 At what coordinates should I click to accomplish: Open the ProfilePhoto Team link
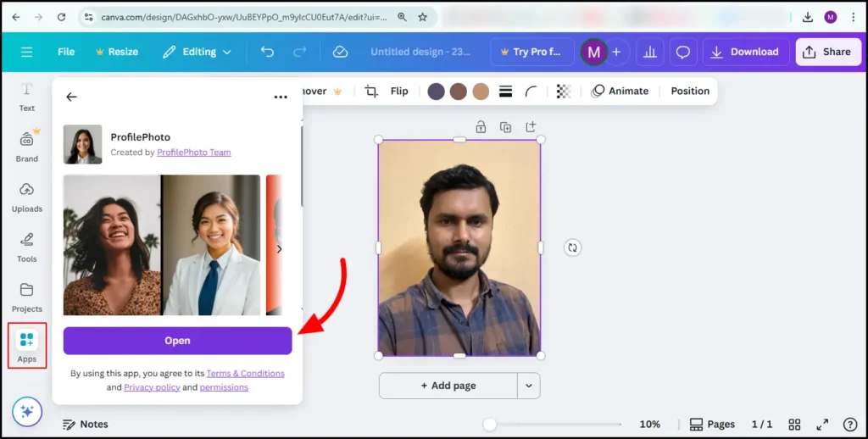194,153
